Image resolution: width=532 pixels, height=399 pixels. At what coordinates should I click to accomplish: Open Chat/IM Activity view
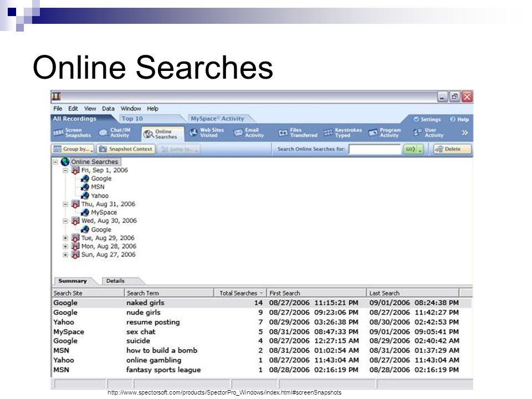click(x=115, y=132)
